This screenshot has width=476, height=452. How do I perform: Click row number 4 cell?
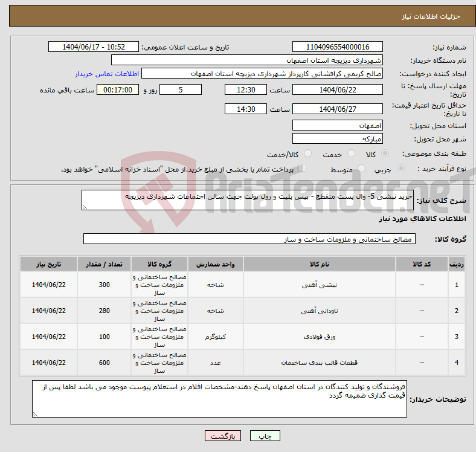[x=456, y=363]
